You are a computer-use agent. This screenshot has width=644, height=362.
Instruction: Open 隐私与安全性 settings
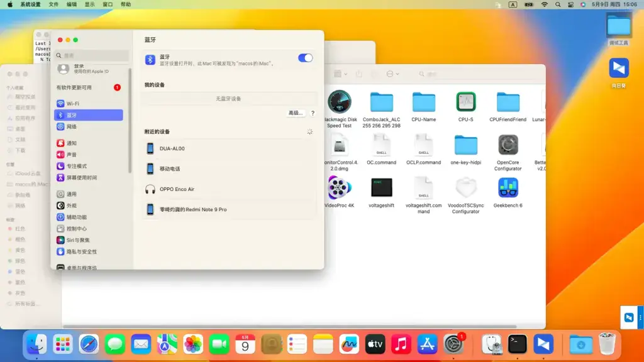tap(89, 251)
